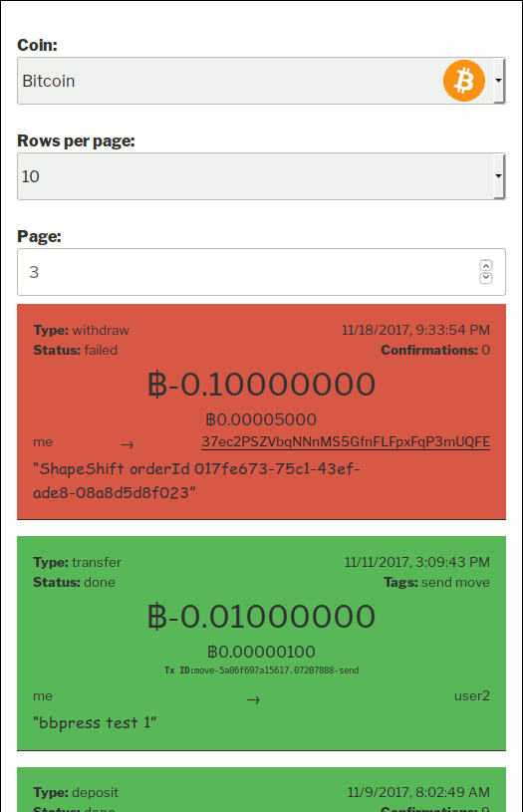Click the 'Page:' label

(40, 236)
